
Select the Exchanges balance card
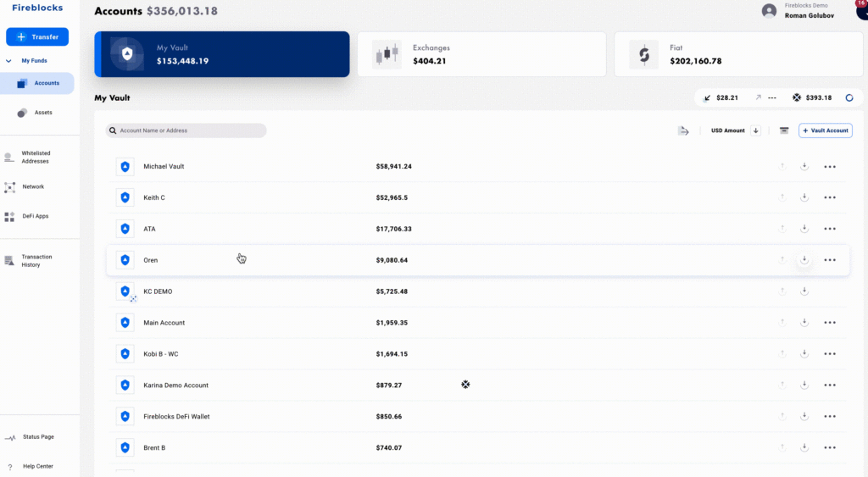coord(481,54)
